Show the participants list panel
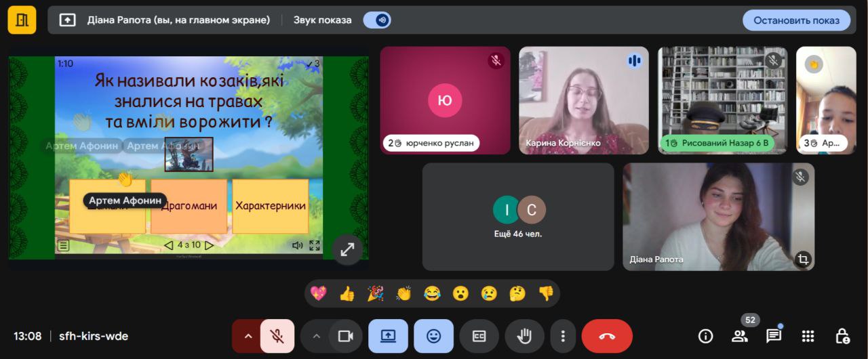This screenshot has height=359, width=868. click(x=739, y=336)
